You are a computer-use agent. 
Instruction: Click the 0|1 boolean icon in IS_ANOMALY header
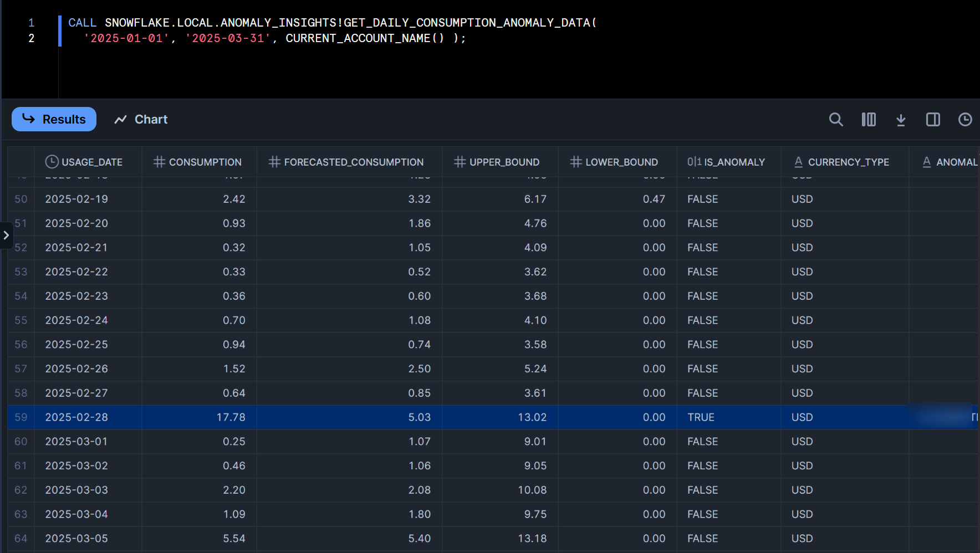[x=694, y=162]
